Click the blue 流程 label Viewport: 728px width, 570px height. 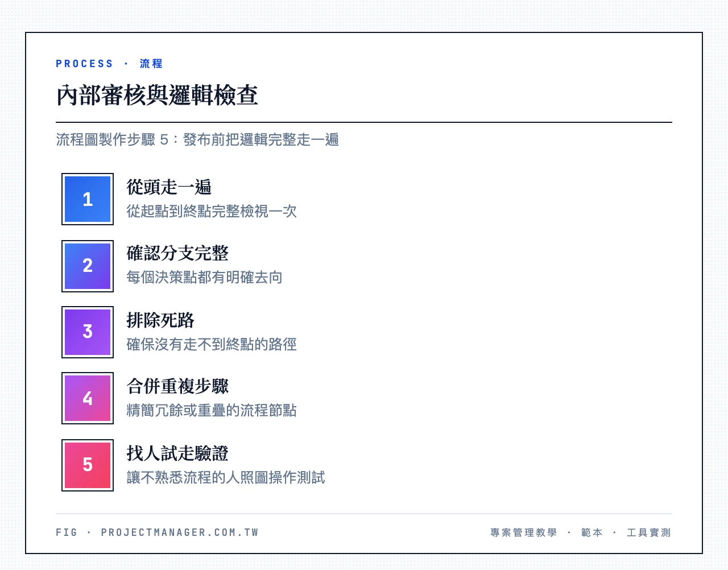pos(151,64)
